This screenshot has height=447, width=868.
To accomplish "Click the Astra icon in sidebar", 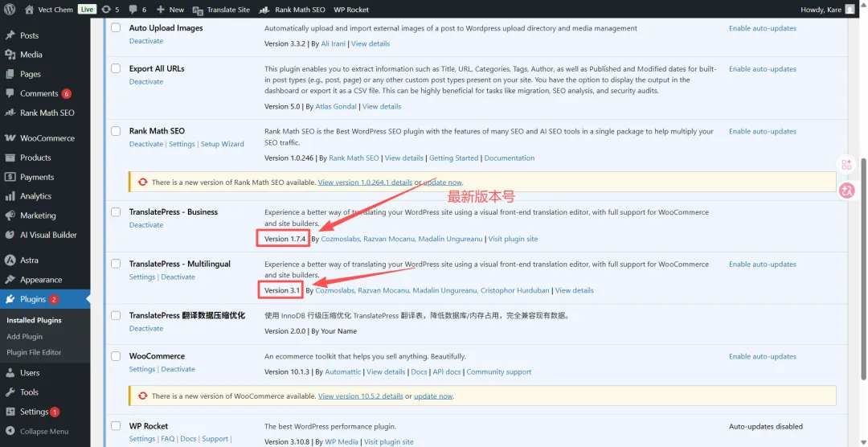I will click(10, 260).
